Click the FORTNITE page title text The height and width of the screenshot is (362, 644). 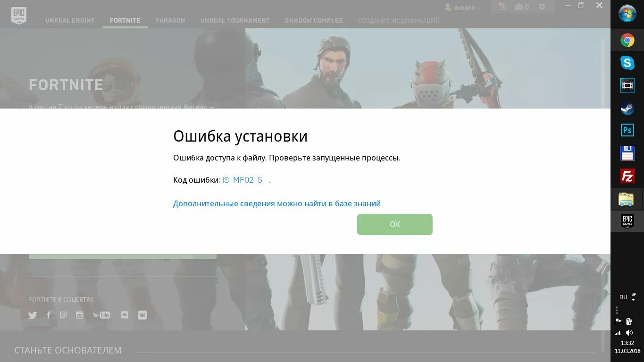click(x=66, y=85)
